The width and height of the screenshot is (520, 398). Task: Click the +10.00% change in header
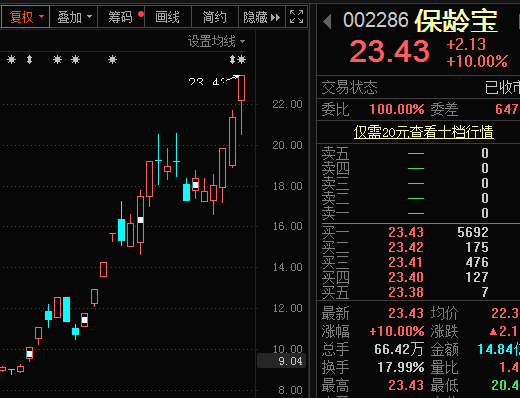pos(477,61)
